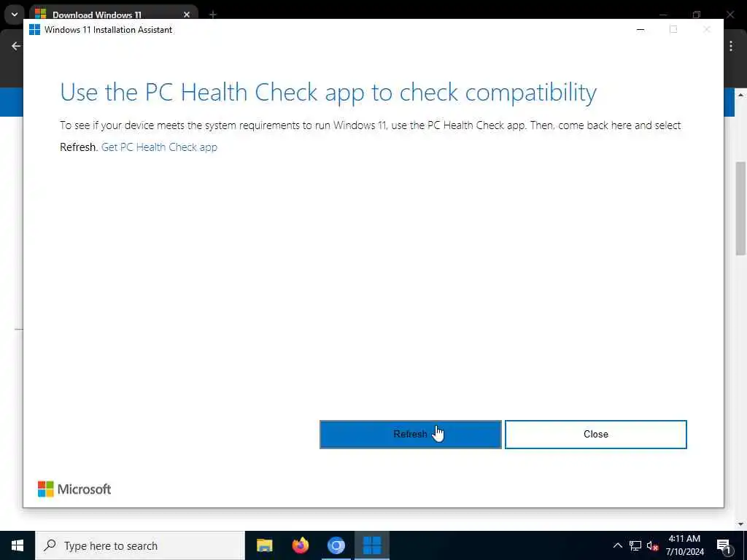Minimize the Windows 11 Installation Assistant window

640,29
